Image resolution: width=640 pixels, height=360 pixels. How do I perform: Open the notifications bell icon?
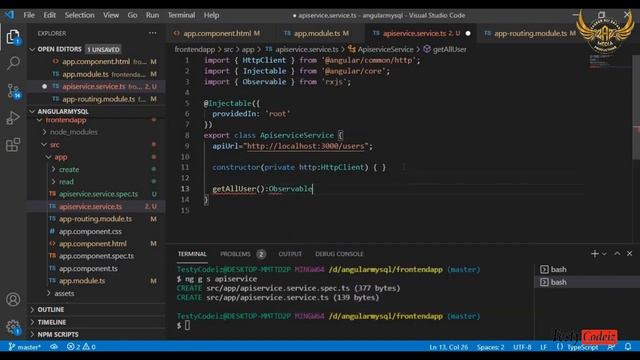coord(628,347)
